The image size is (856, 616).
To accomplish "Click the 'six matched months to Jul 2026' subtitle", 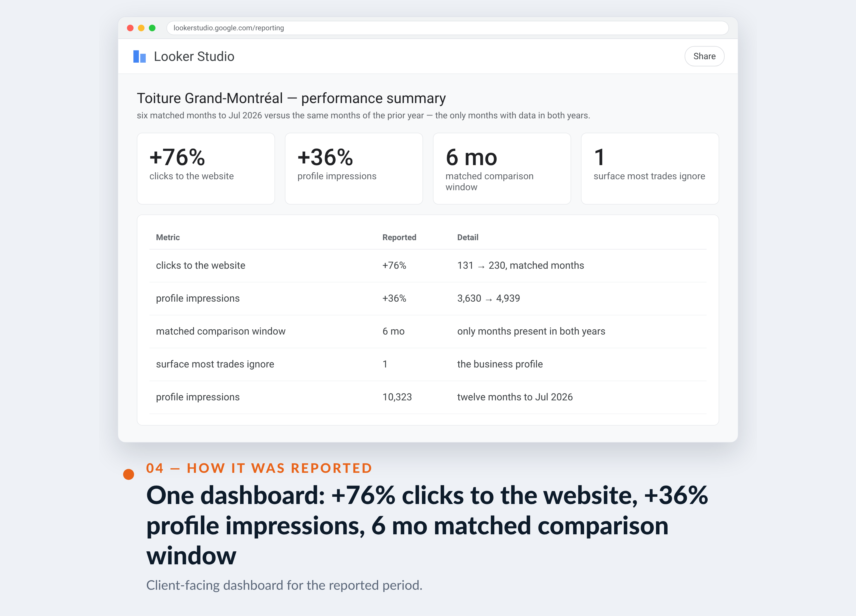I will click(x=363, y=115).
